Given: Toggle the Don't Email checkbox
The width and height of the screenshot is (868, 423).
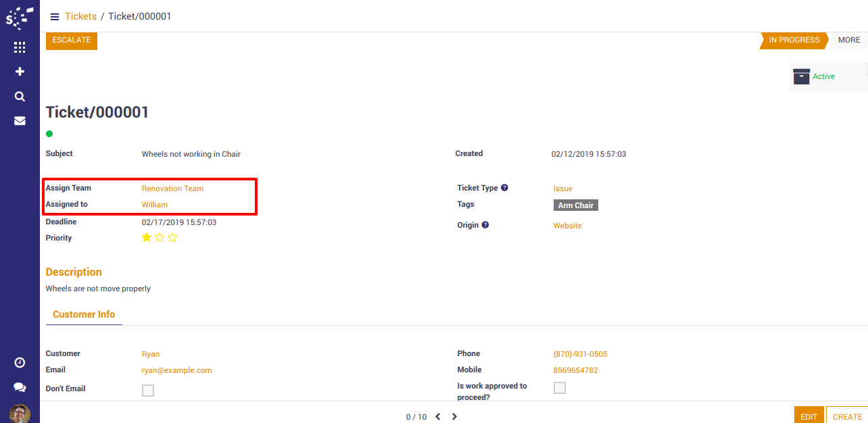Looking at the screenshot, I should pyautogui.click(x=148, y=391).
